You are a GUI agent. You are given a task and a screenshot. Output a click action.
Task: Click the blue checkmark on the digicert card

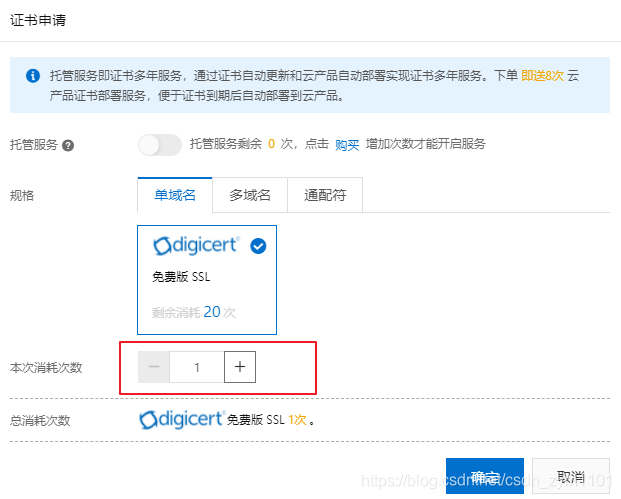tap(258, 246)
